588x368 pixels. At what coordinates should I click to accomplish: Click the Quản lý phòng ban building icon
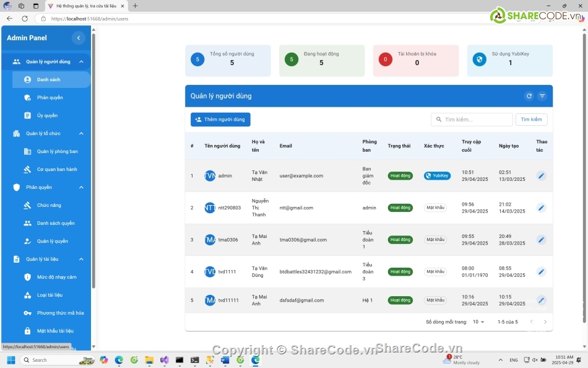[x=27, y=151]
